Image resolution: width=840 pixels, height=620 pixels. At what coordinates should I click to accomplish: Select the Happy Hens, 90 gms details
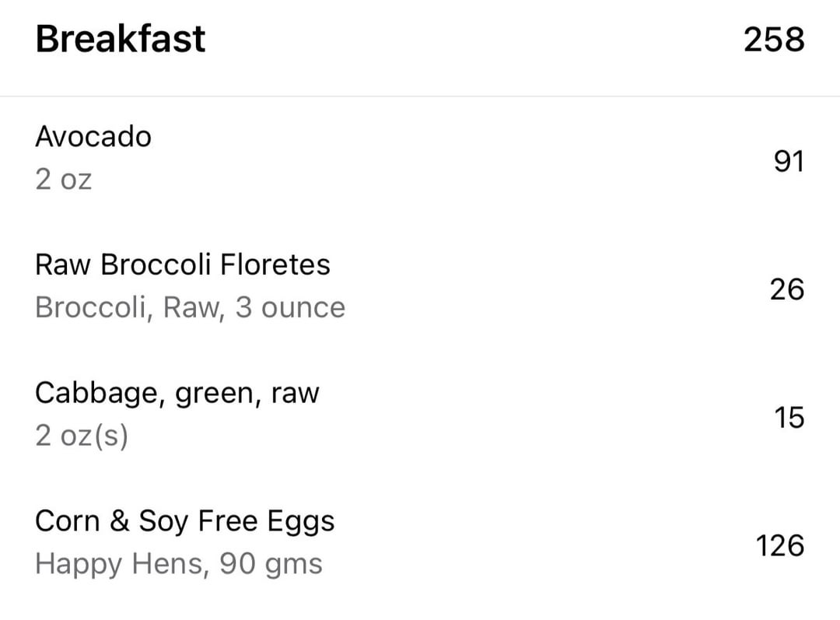pos(179,564)
